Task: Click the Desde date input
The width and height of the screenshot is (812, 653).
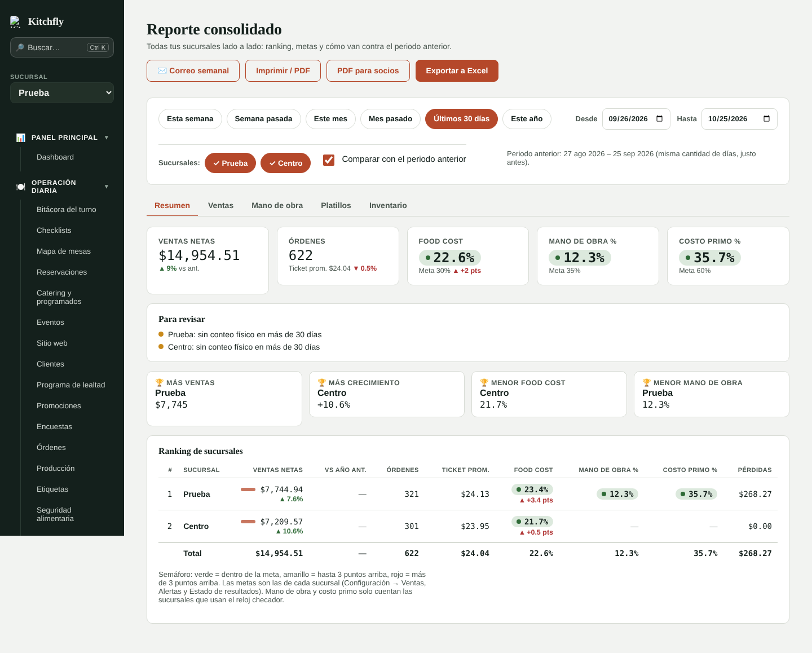Action: pos(636,119)
